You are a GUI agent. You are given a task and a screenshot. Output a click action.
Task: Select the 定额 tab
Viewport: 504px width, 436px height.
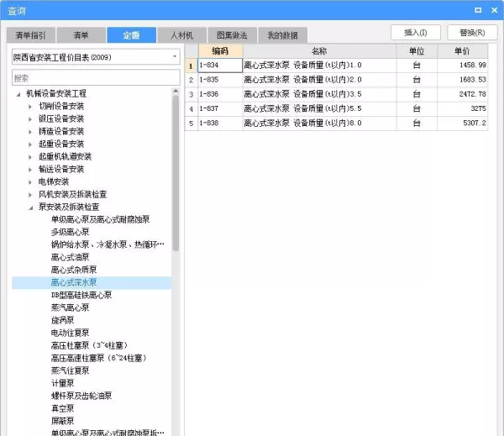132,35
